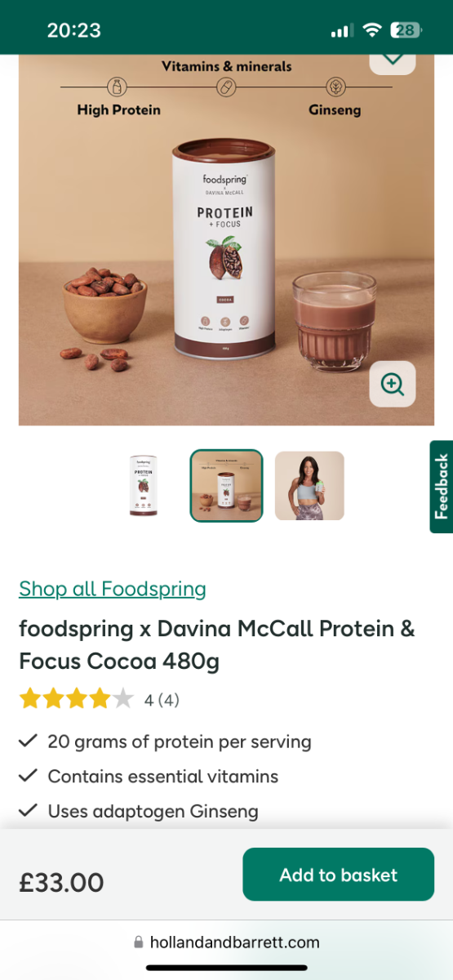453x980 pixels.
Task: Tap the main product image with cocoa tub
Action: pos(226,240)
